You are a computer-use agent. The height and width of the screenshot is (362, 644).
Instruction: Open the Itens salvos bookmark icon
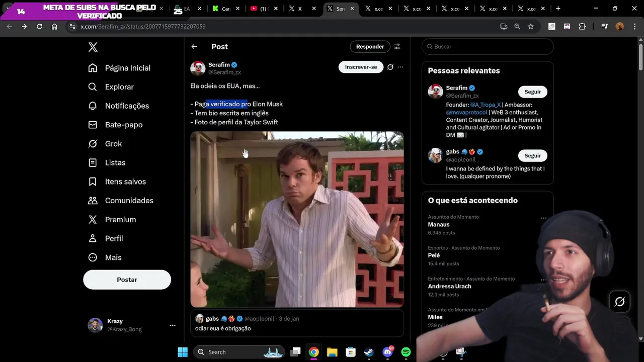(x=93, y=182)
